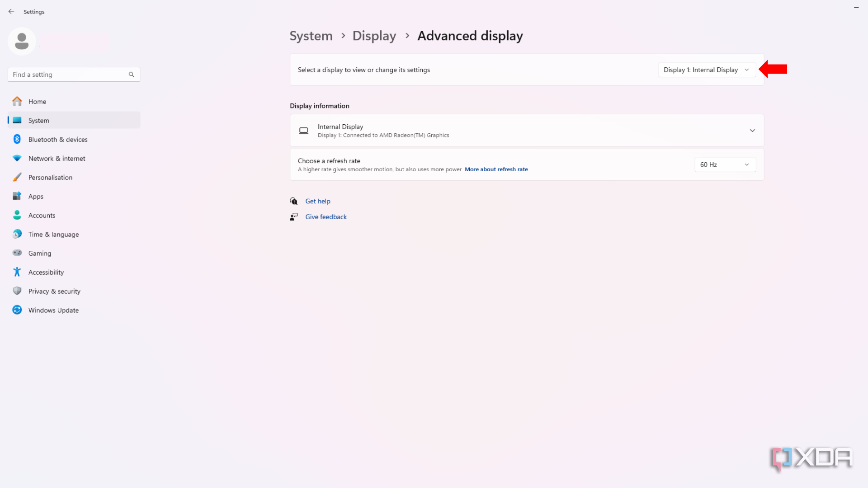This screenshot has height=488, width=868.
Task: Select the Bluetooth & devices sidebar icon
Action: tap(17, 139)
